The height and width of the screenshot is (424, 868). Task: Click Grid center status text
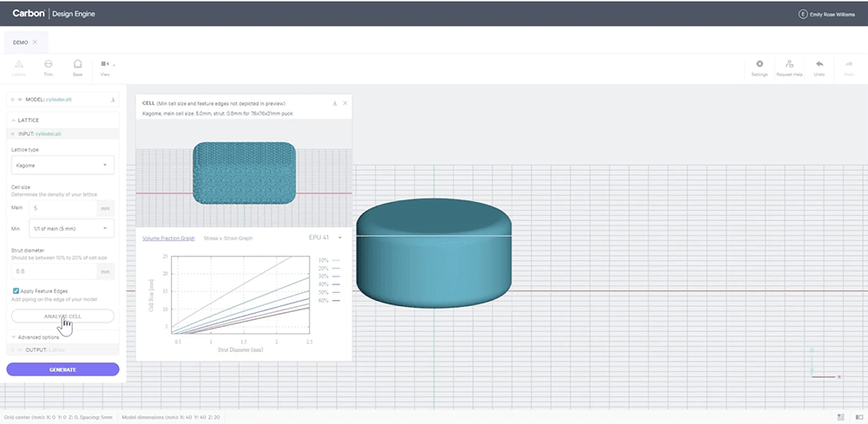point(58,417)
